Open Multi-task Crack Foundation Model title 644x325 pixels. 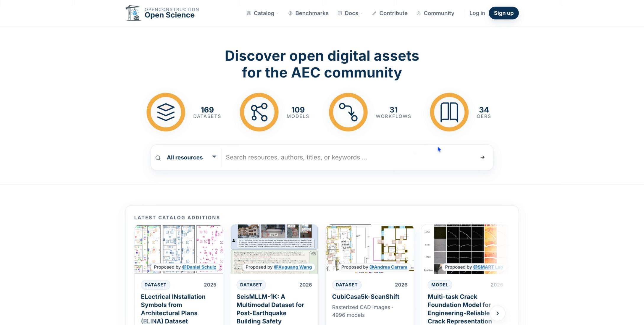pyautogui.click(x=460, y=309)
